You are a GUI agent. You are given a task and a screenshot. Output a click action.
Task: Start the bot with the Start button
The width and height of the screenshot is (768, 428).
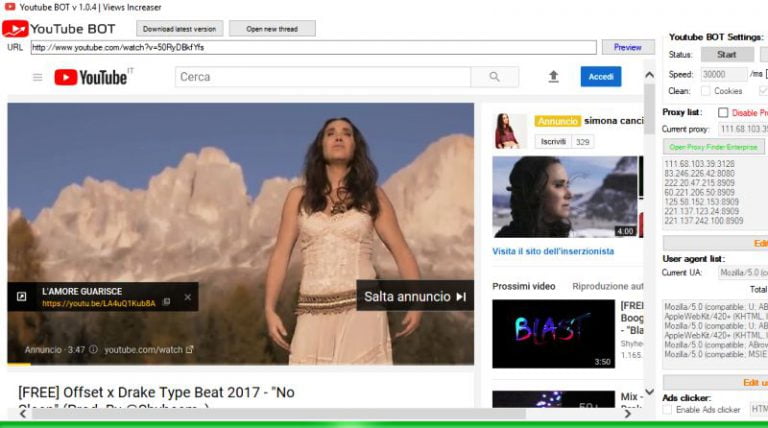point(727,54)
